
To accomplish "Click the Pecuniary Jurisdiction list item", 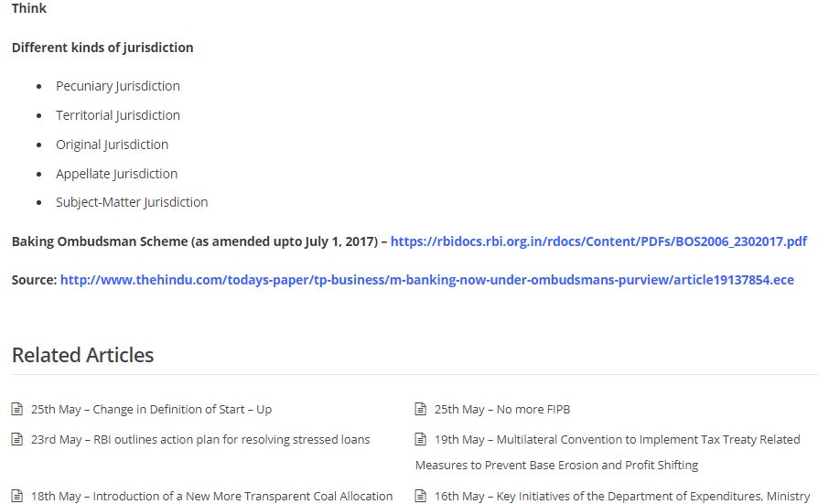I will coord(118,86).
